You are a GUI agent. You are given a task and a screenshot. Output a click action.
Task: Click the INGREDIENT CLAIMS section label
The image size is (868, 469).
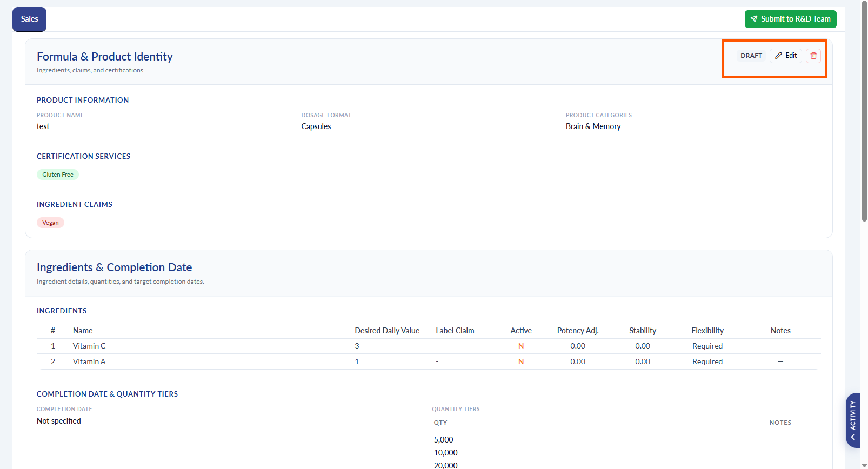(75, 204)
